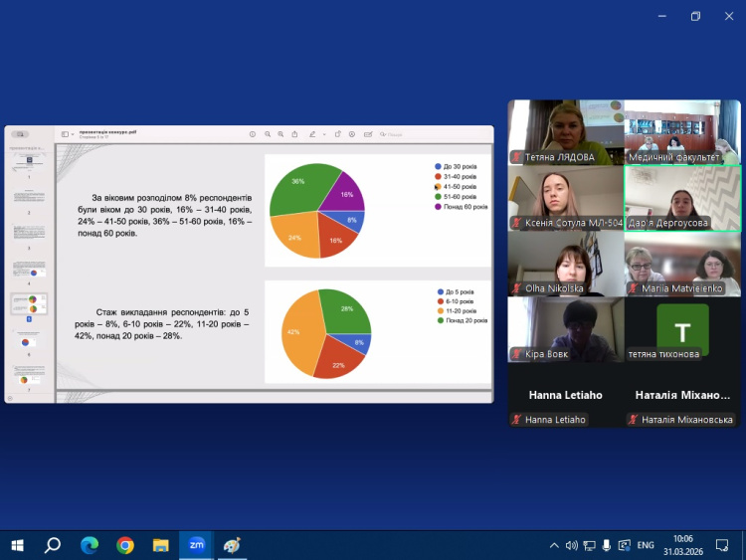Show hidden system tray icons
Image resolution: width=746 pixels, height=560 pixels.
(x=554, y=545)
